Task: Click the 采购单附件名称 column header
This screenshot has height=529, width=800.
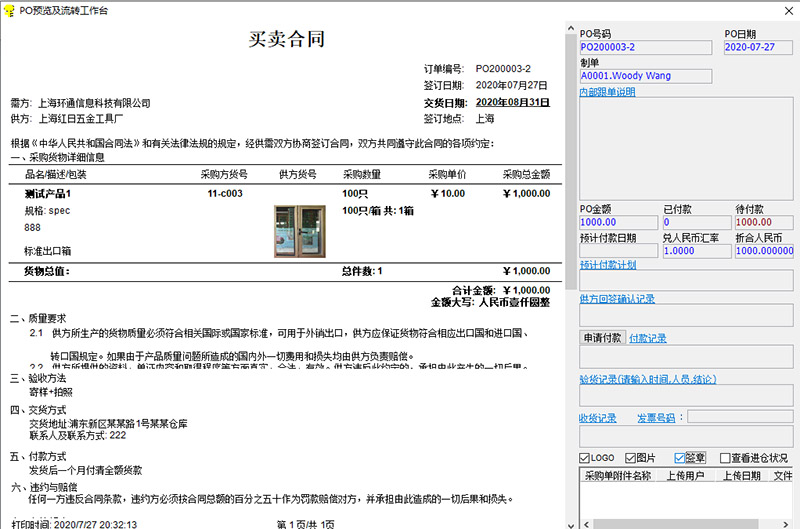Action: [617, 475]
